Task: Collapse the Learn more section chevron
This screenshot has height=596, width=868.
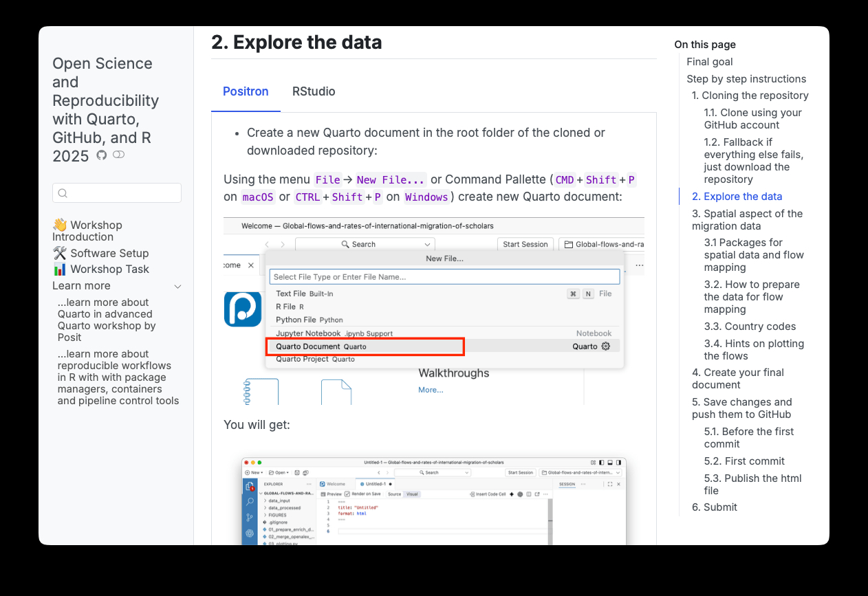Action: 177,286
